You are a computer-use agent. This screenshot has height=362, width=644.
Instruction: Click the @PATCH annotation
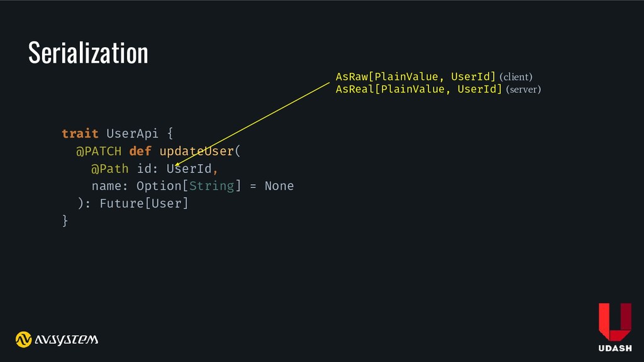coord(99,151)
